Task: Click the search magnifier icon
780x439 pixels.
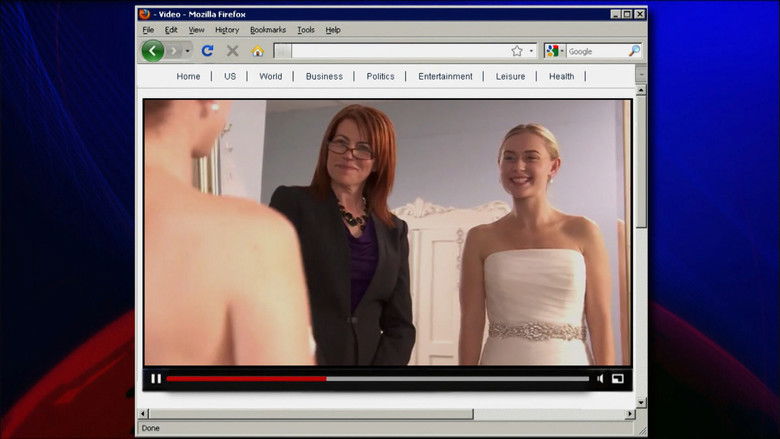Action: [633, 51]
